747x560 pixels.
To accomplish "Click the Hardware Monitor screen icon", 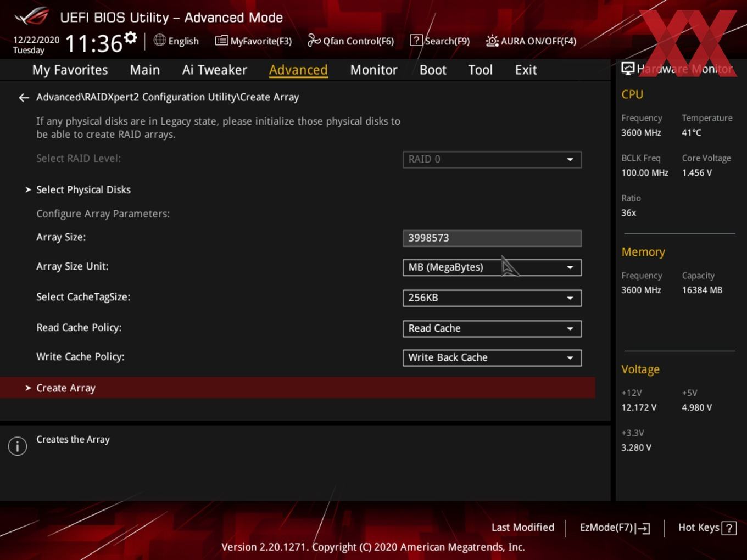I will (628, 69).
